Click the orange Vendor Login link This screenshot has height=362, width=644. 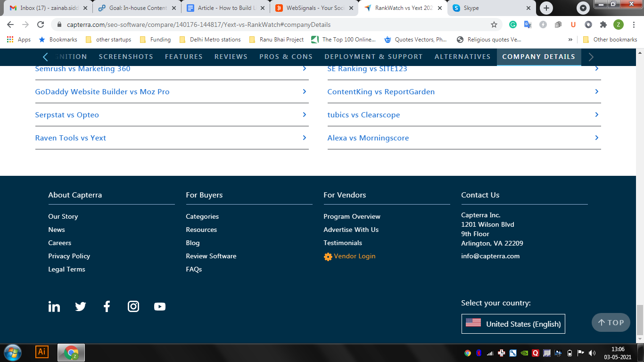tap(350, 256)
